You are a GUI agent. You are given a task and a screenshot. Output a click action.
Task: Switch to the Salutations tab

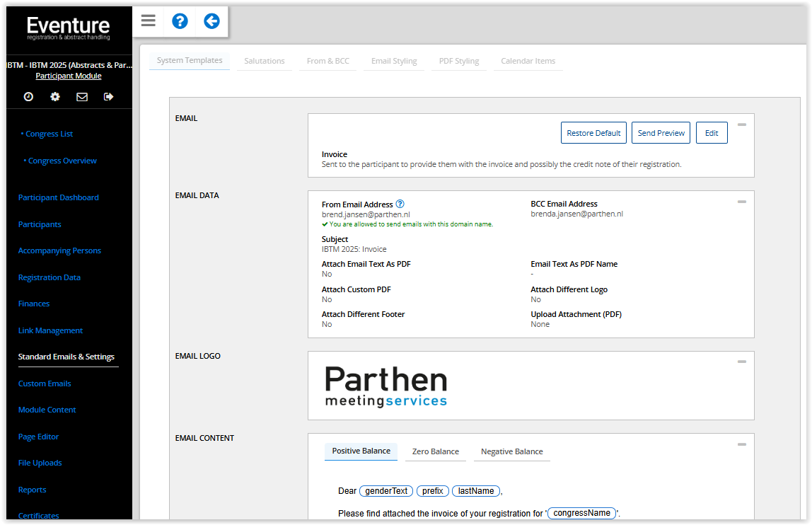tap(265, 61)
